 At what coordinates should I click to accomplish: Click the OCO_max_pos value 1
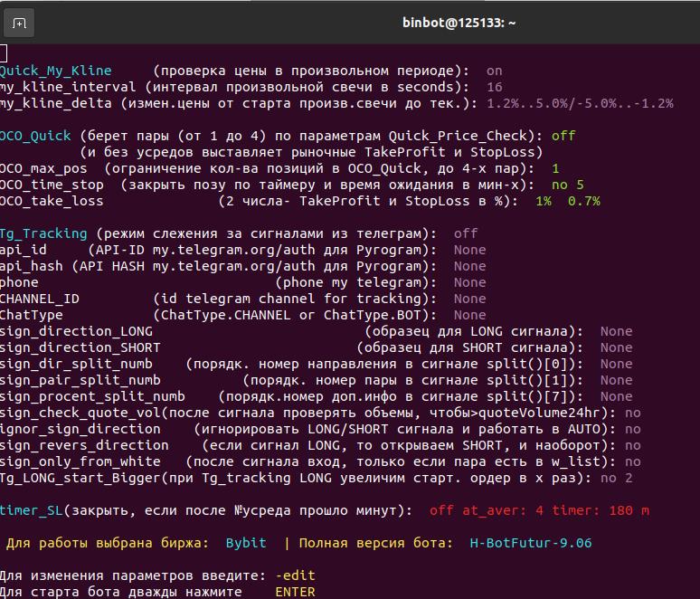click(555, 168)
